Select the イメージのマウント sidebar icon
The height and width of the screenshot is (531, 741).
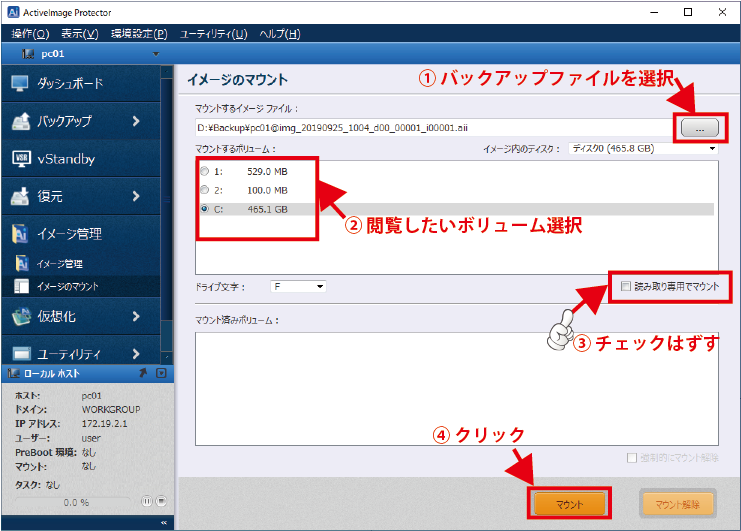click(x=23, y=287)
